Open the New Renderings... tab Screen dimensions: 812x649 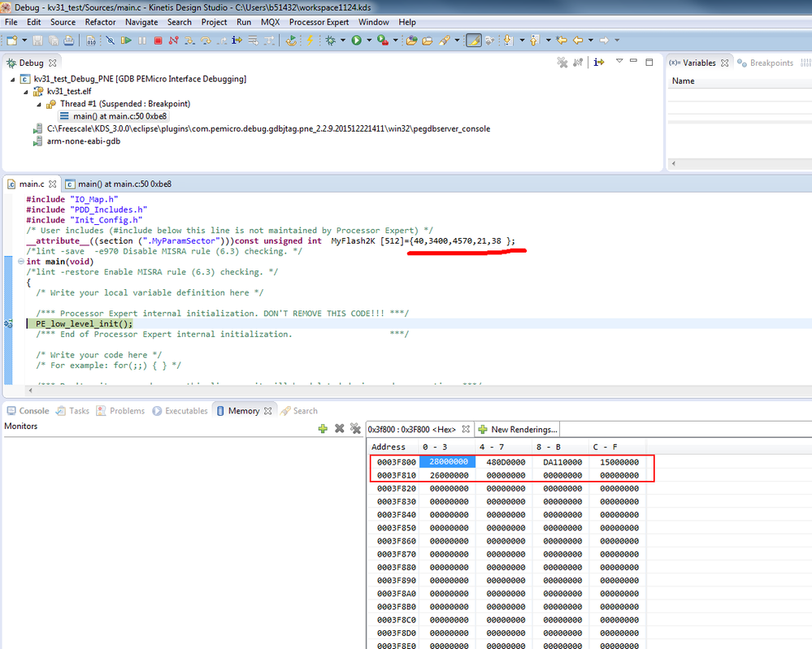coord(518,429)
